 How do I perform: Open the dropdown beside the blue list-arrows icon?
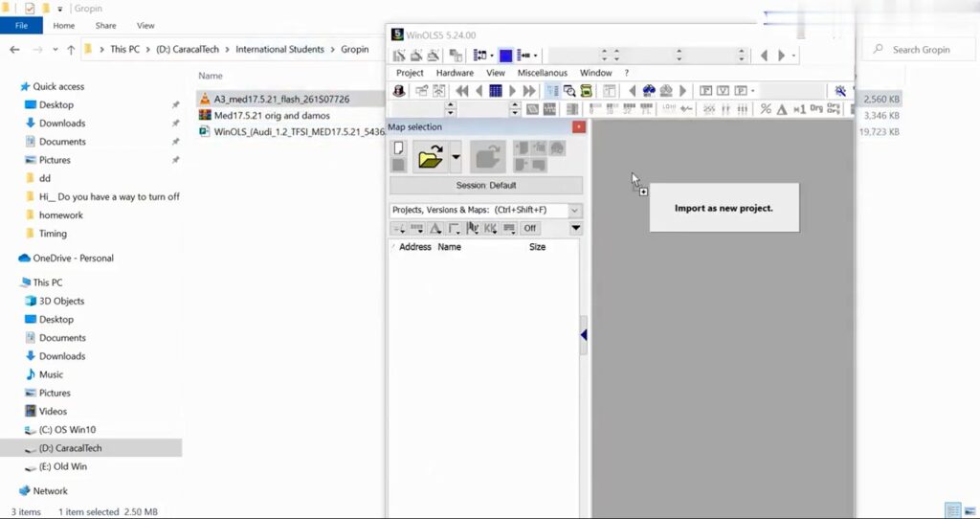[492, 56]
